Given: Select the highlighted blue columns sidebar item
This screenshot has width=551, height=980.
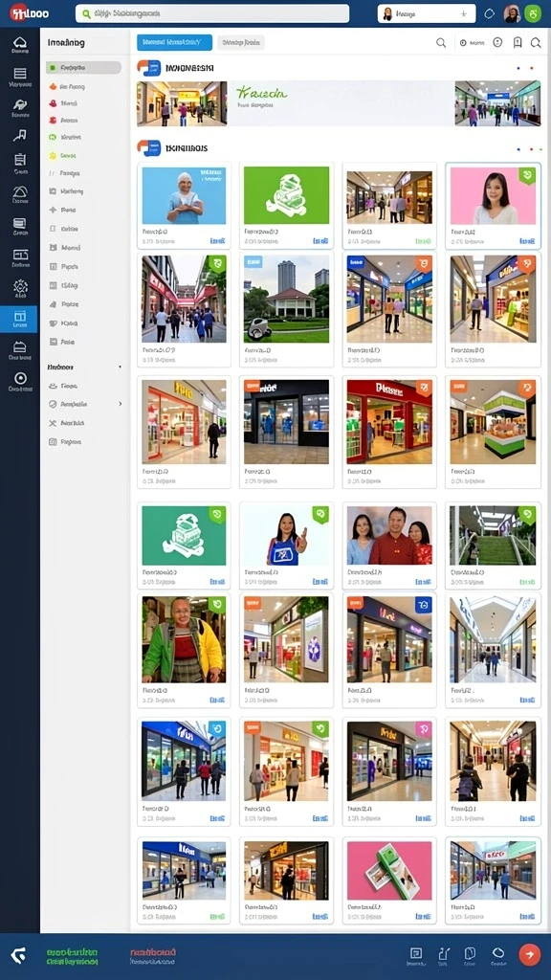Looking at the screenshot, I should [19, 319].
